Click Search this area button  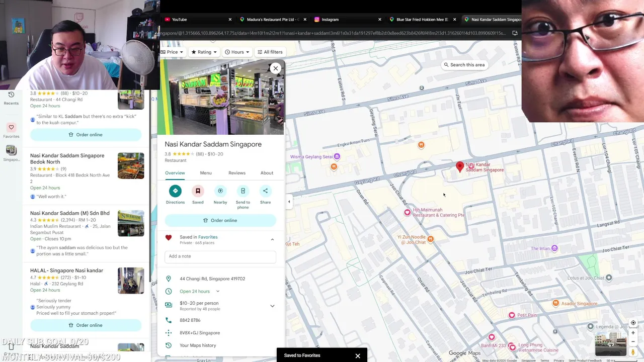tap(464, 65)
